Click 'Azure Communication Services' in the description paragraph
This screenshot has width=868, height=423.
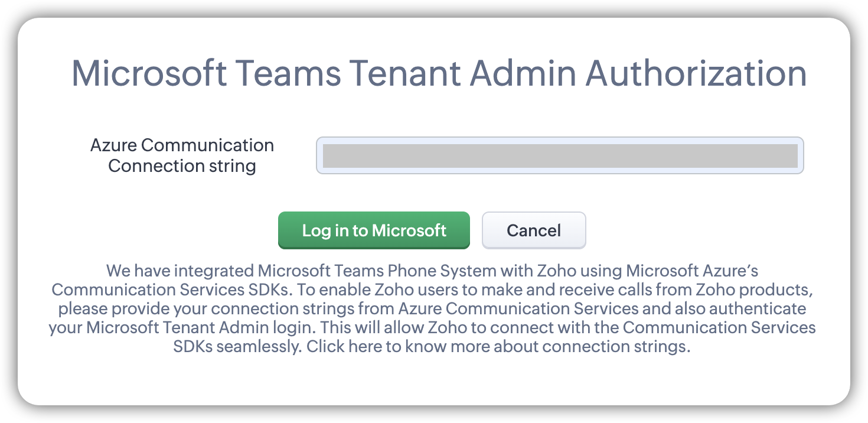tap(518, 308)
